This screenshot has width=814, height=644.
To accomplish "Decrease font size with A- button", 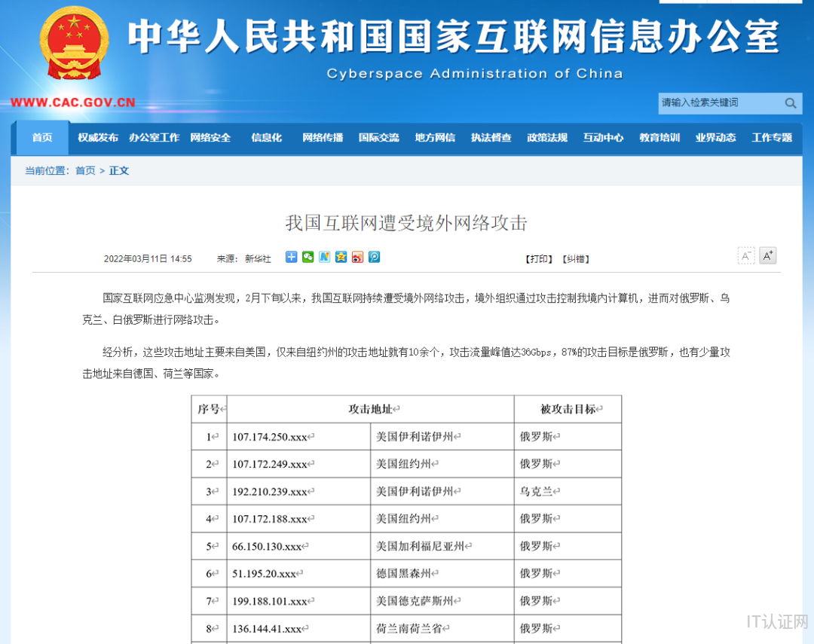I will coord(745,256).
